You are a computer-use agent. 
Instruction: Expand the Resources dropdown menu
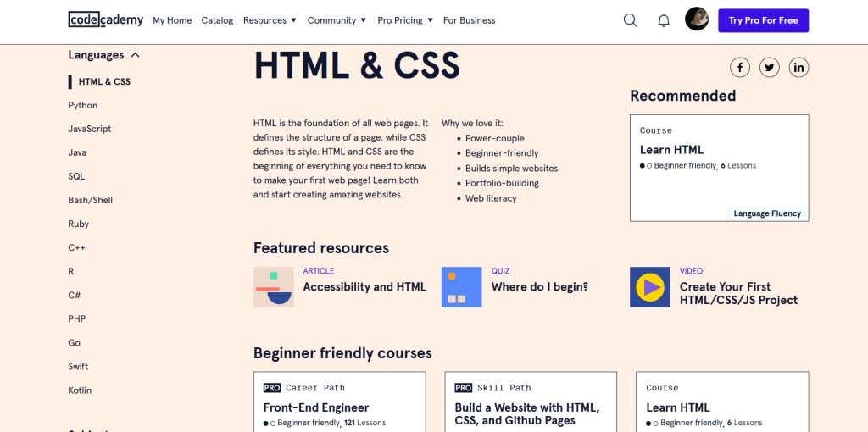pos(270,20)
